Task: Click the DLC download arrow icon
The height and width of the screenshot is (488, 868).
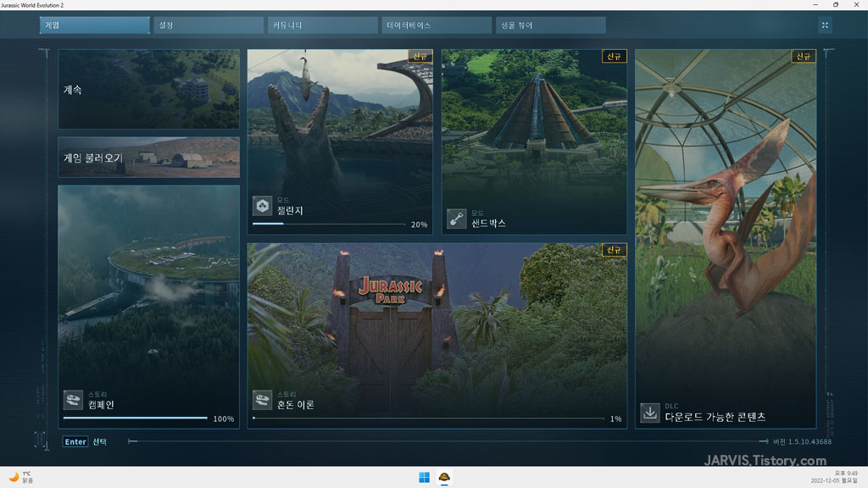Action: 650,413
